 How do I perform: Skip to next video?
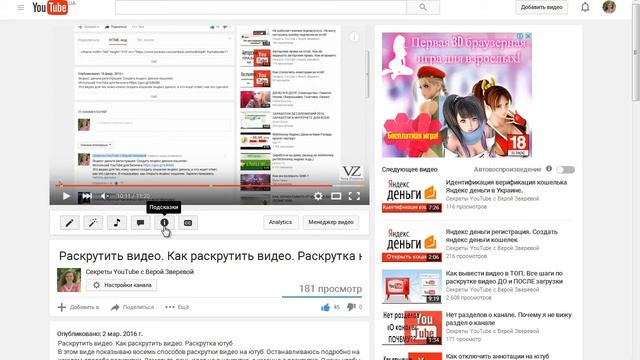point(87,196)
